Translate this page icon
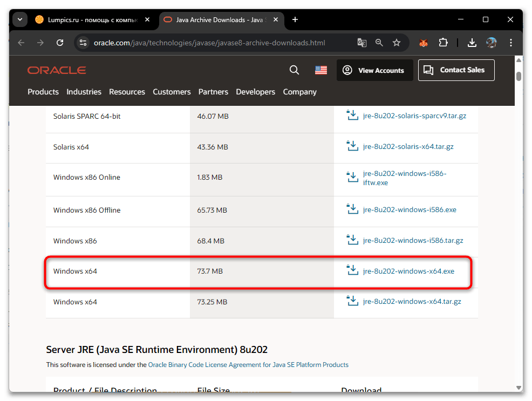 (362, 43)
